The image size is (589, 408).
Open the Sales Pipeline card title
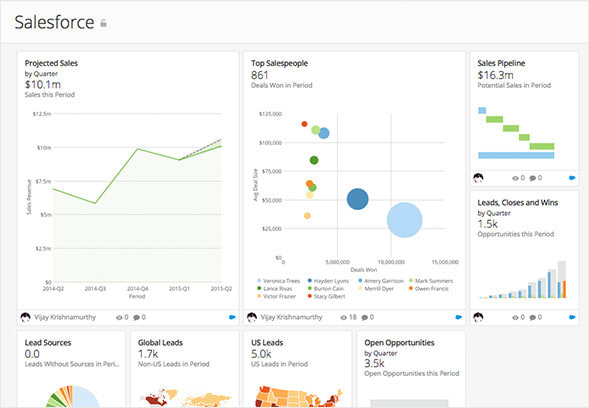coord(501,63)
